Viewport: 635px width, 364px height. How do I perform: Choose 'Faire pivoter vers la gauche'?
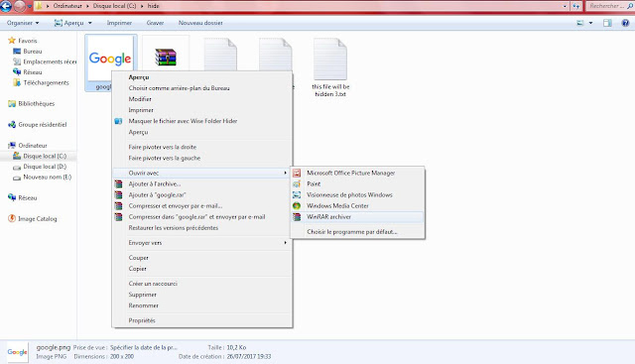point(165,158)
